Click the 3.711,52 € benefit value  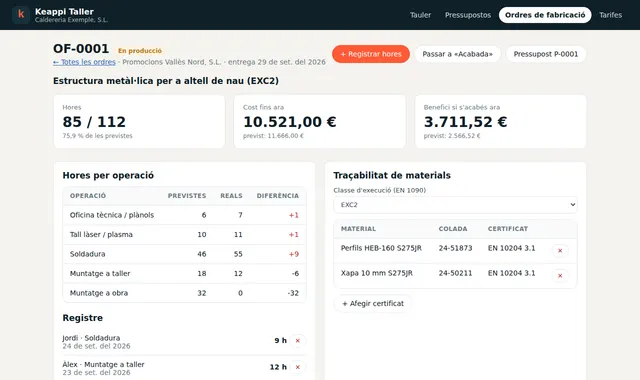(465, 122)
